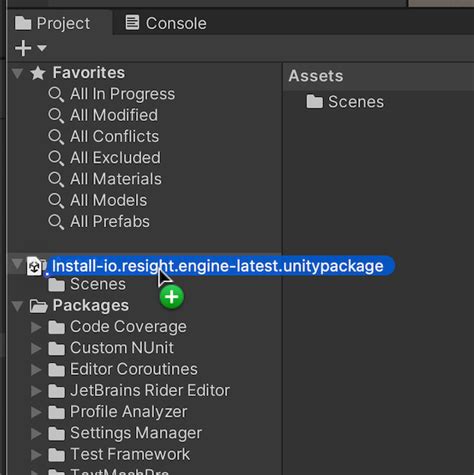Click the Favorites star icon
Viewport: 474px width, 475px height.
tap(38, 73)
